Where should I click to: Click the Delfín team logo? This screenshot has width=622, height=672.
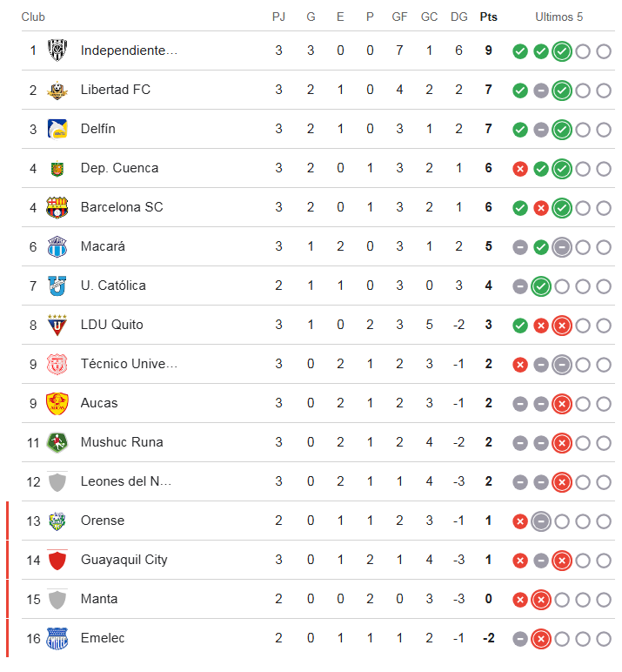[x=57, y=129]
